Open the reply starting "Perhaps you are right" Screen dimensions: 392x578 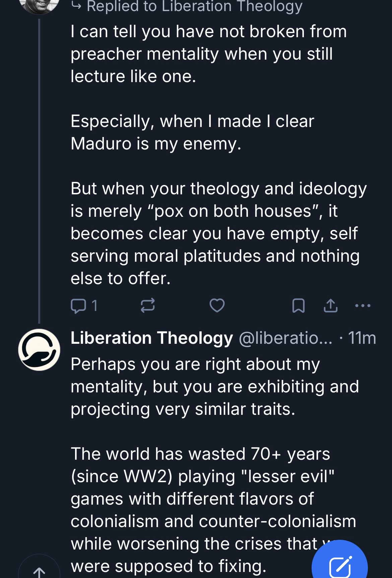click(x=214, y=386)
